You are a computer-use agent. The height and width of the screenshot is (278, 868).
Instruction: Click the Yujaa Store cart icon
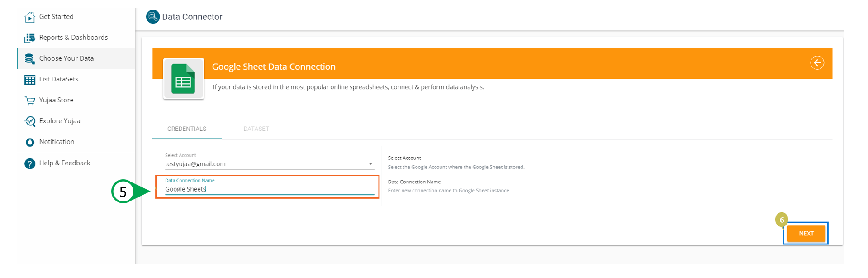30,101
